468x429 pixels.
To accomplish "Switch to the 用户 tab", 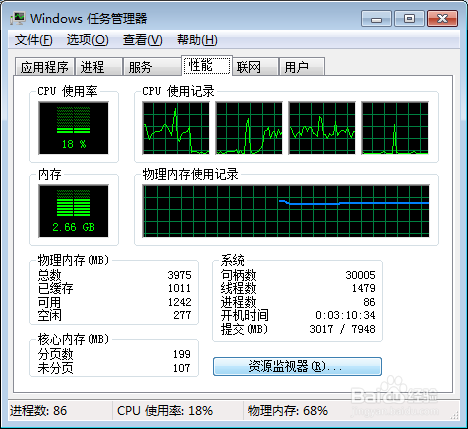I will (x=302, y=67).
